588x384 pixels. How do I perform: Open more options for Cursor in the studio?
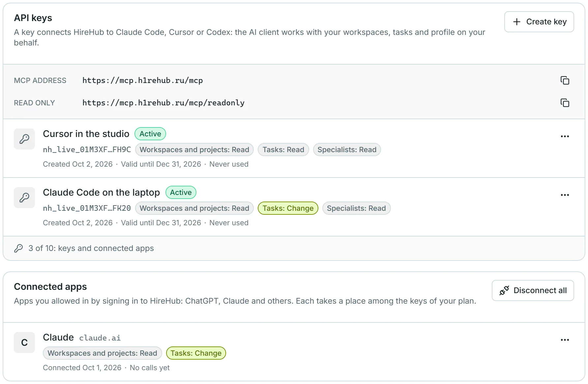[x=565, y=136]
